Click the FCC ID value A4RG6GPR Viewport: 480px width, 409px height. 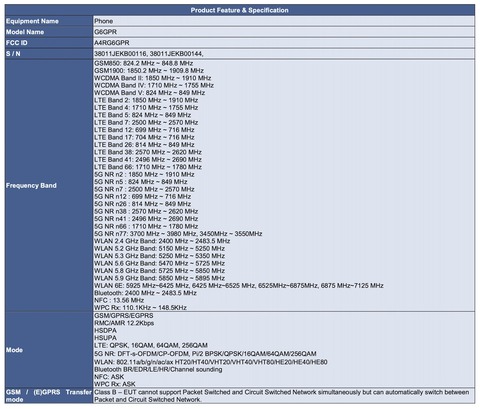(x=112, y=43)
